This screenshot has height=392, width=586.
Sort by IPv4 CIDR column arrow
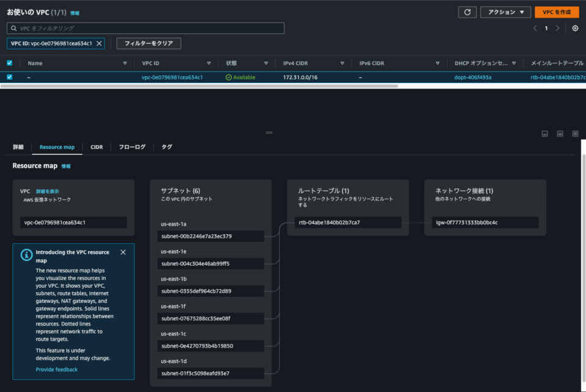pos(342,63)
